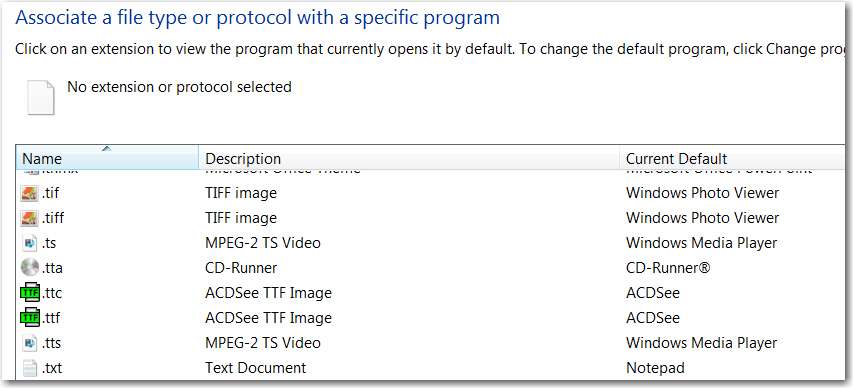The image size is (853, 388).
Task: Click the green .ttf font icon
Action: (29, 318)
